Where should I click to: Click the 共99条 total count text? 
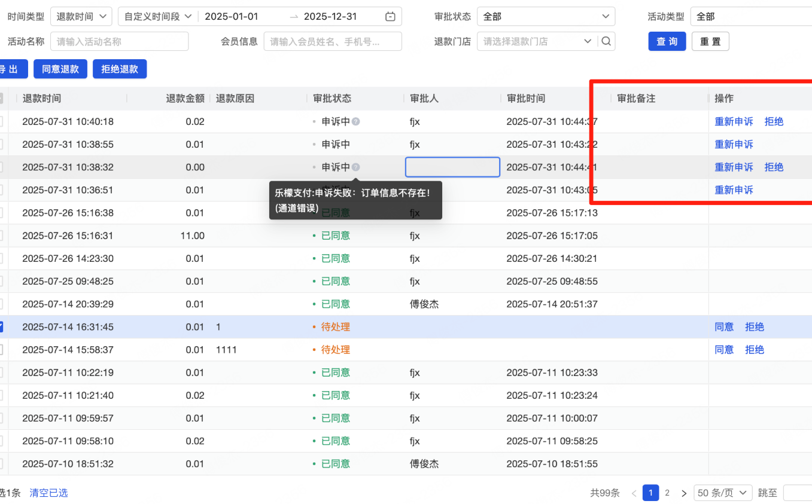click(x=605, y=493)
